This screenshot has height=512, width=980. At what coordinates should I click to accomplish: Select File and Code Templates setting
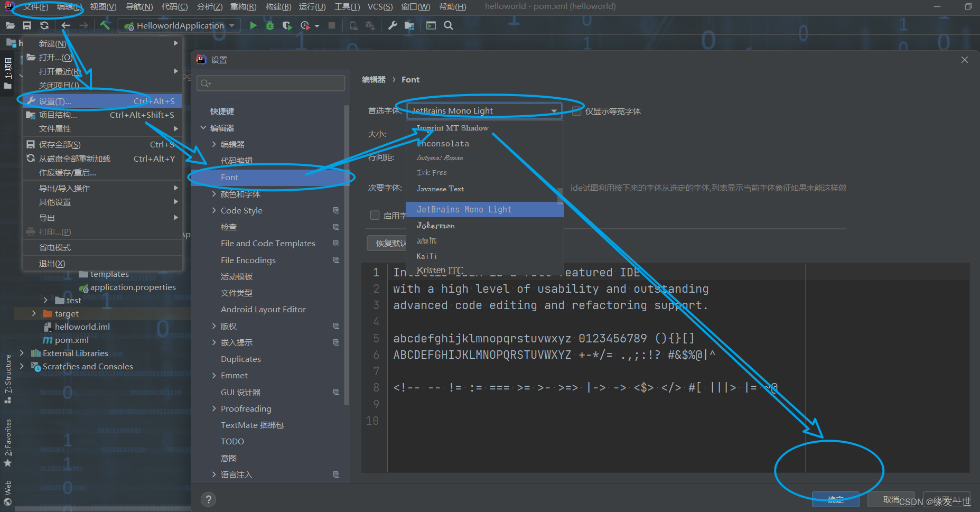tap(268, 243)
